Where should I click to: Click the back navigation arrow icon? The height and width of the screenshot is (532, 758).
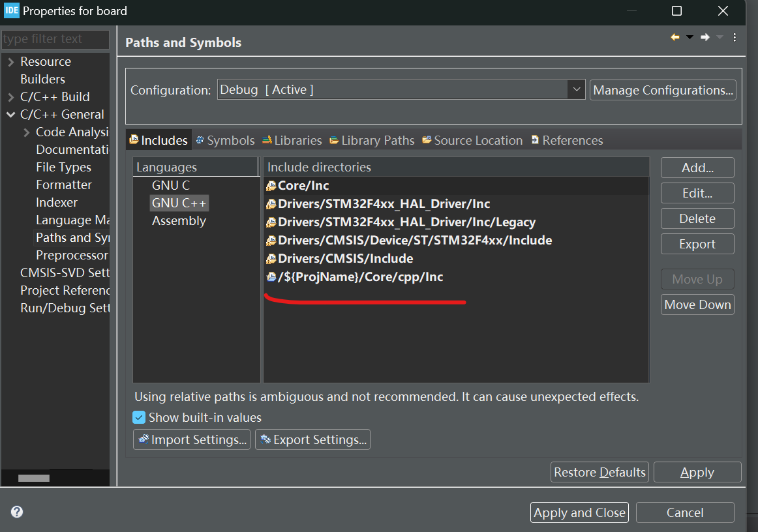pos(675,37)
